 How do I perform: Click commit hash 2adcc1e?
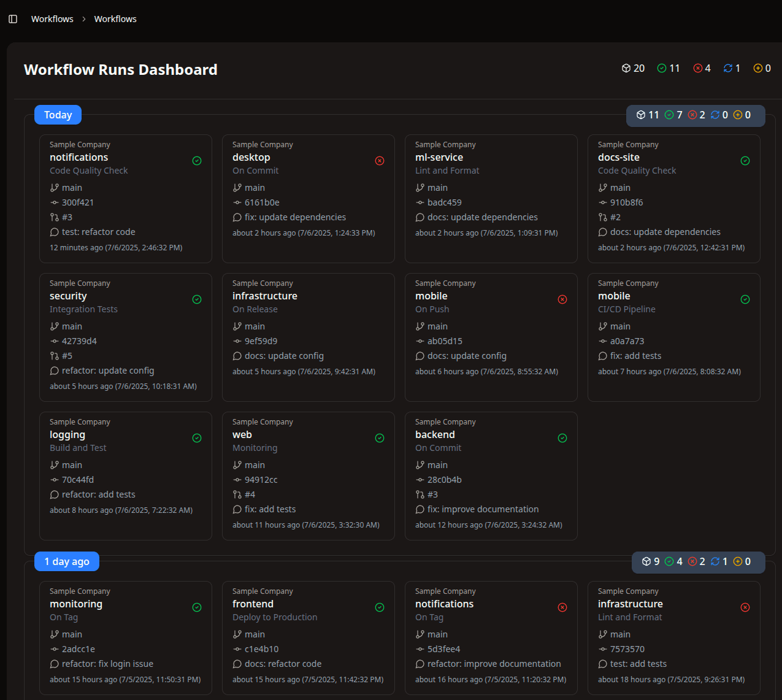point(79,649)
